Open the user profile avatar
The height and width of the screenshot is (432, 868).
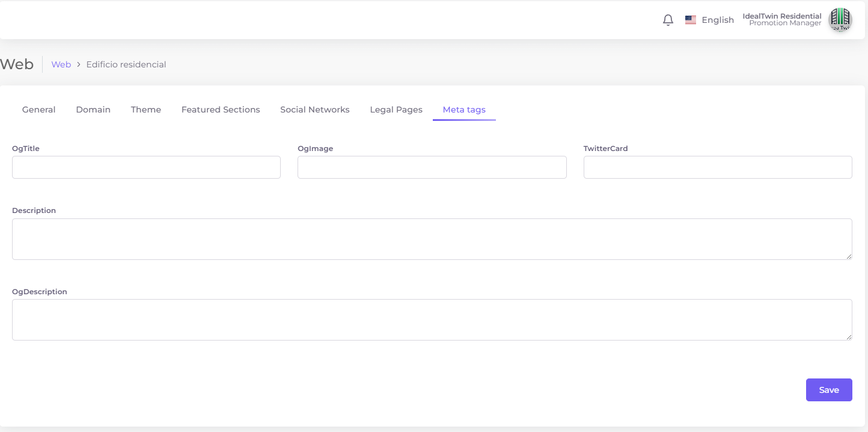[840, 20]
